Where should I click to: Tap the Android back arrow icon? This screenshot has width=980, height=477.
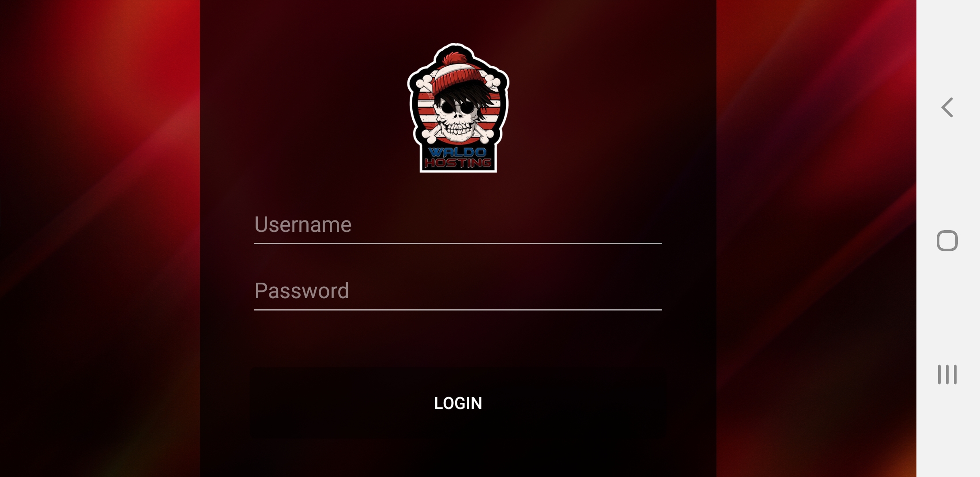point(947,107)
